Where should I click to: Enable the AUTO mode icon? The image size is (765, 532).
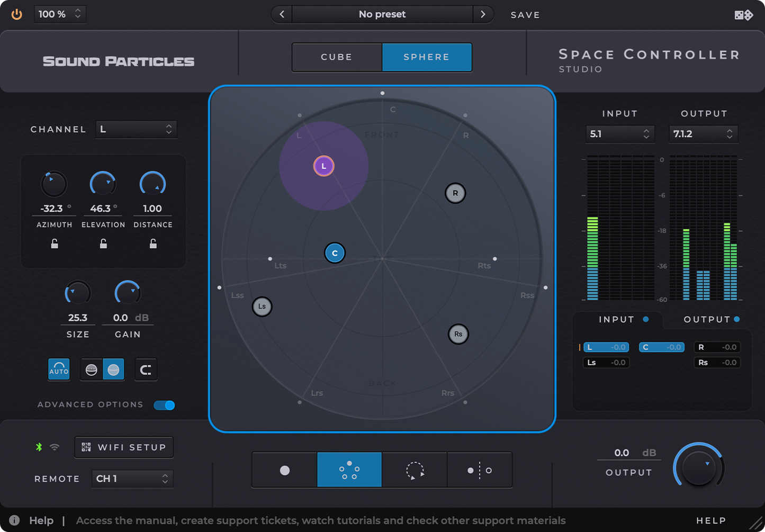(59, 369)
